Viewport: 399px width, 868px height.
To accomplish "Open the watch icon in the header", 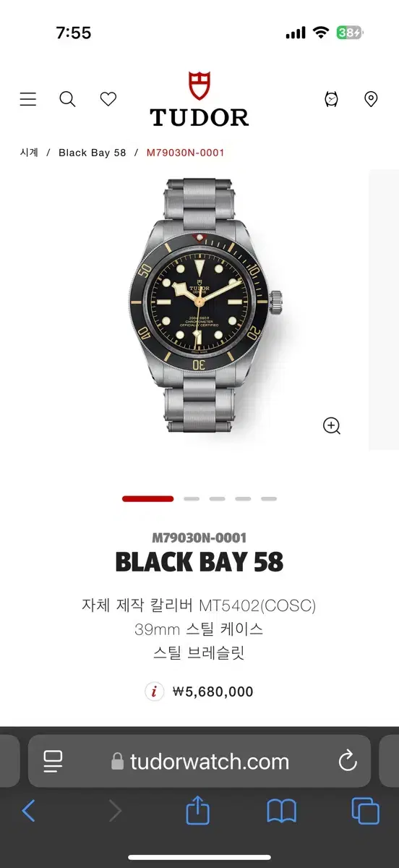I will coord(331,99).
